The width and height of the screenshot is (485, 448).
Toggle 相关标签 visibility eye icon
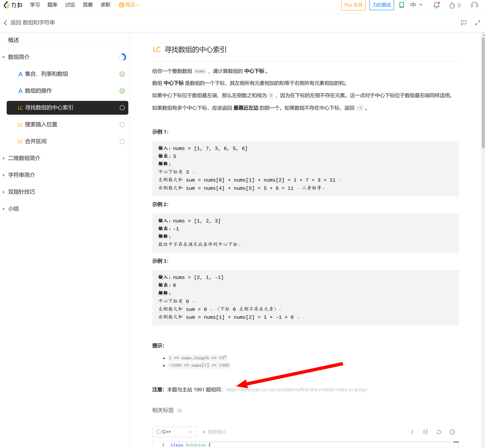click(180, 410)
